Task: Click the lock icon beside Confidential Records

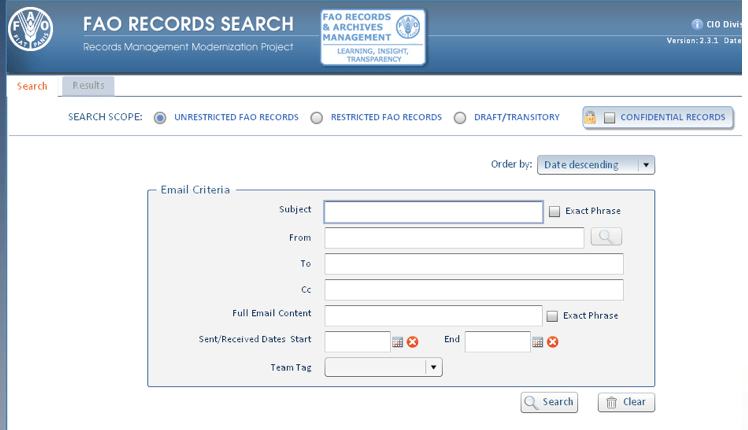Action: click(x=591, y=118)
